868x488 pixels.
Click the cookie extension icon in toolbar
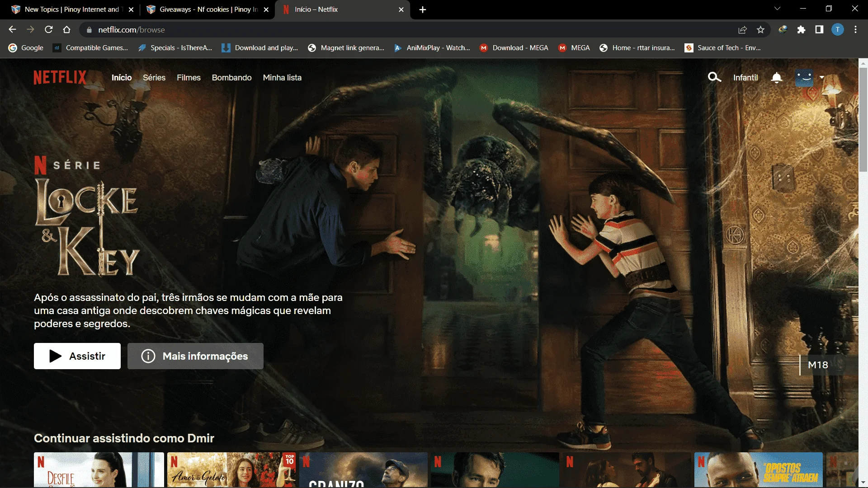tap(783, 30)
